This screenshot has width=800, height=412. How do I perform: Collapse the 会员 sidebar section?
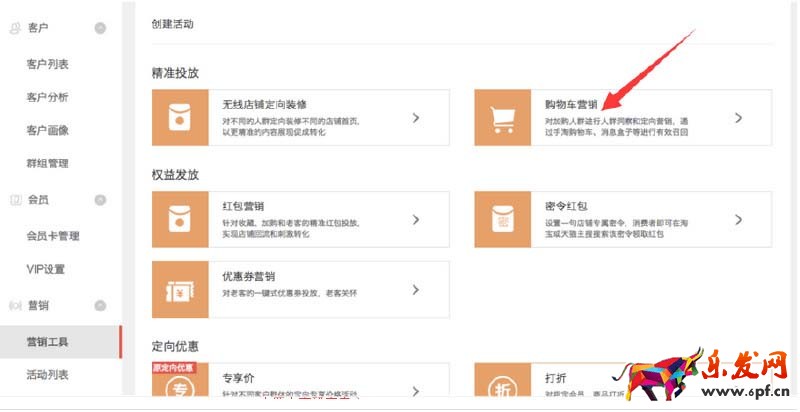pyautogui.click(x=100, y=200)
